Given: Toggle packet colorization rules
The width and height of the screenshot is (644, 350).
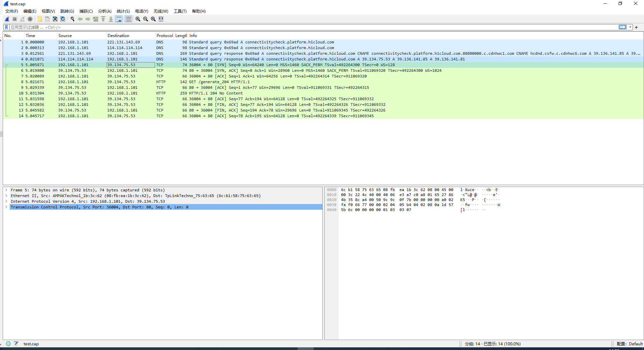Looking at the screenshot, I should point(128,19).
